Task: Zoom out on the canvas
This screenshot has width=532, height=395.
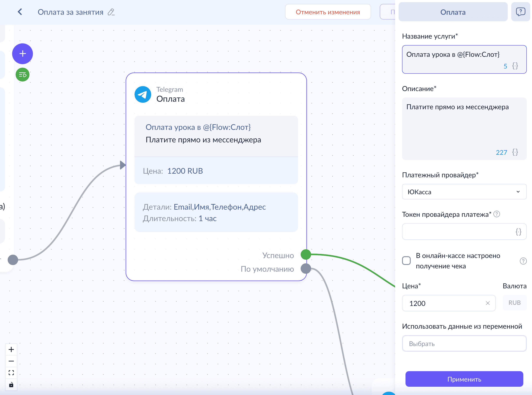Action: 11,361
